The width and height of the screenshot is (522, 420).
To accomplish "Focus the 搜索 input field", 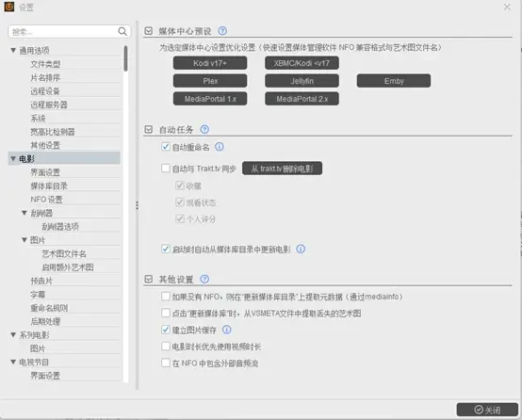I will pos(63,32).
